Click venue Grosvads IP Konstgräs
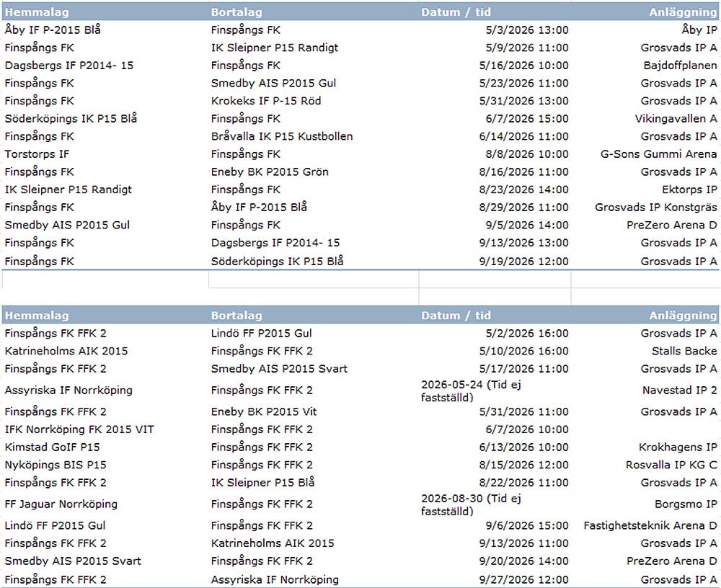The image size is (721, 588). pos(655,208)
